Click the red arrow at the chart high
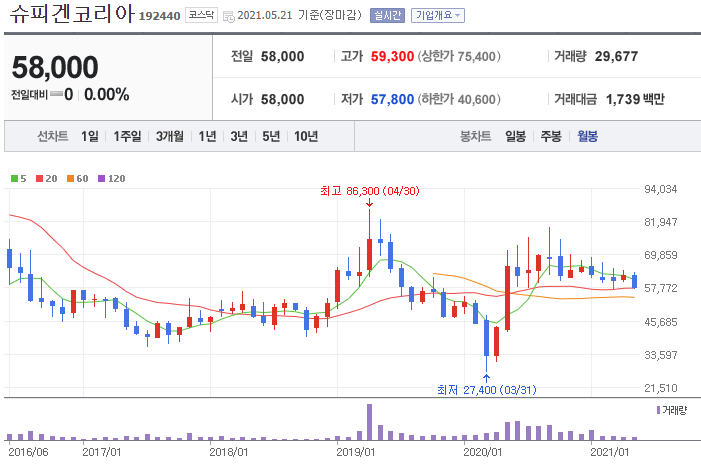 [369, 203]
